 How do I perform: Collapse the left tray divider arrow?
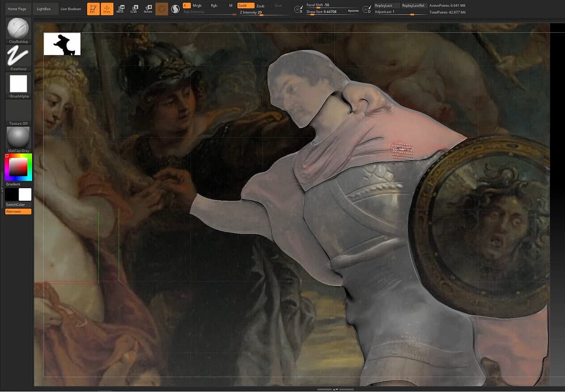click(x=2, y=190)
